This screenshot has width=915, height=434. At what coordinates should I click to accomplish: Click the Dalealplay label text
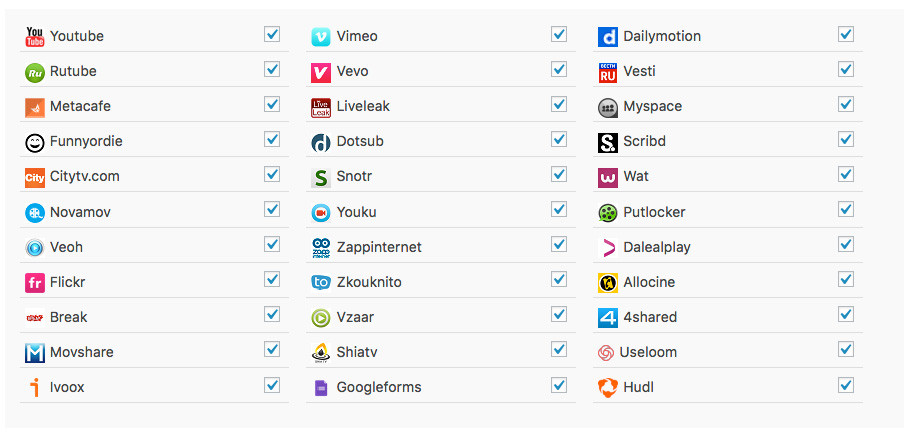click(656, 247)
